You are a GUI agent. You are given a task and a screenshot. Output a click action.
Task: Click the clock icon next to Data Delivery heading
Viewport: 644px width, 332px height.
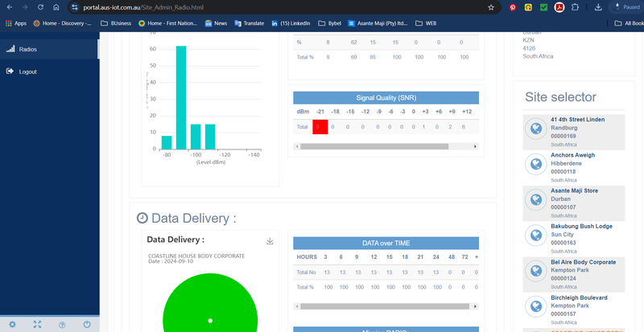(x=142, y=218)
